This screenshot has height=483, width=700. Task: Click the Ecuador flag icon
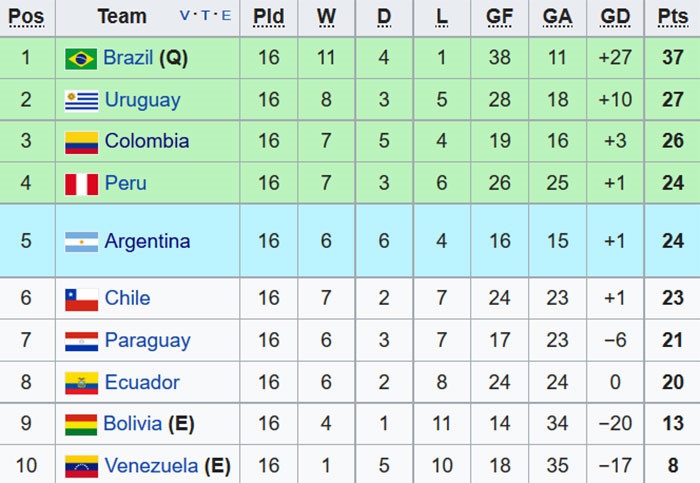(x=81, y=383)
